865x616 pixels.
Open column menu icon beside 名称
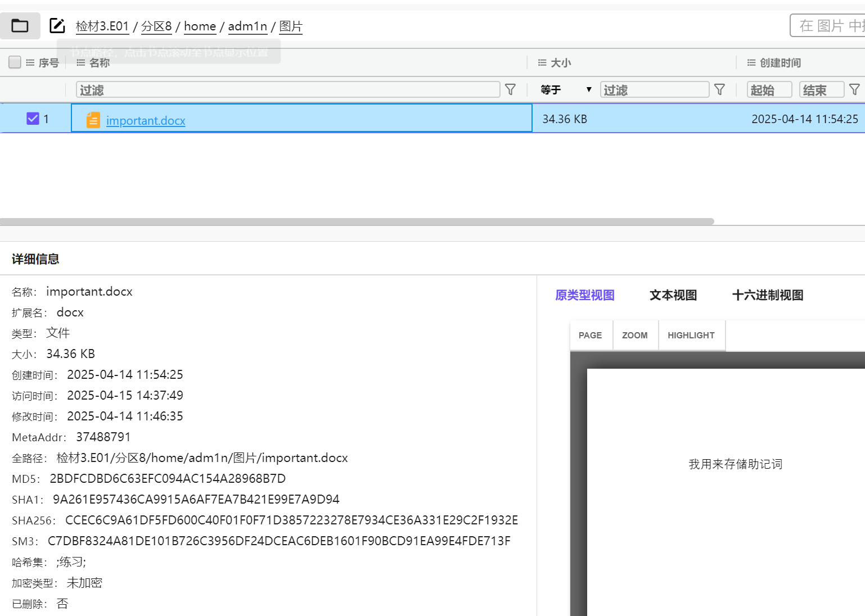81,62
